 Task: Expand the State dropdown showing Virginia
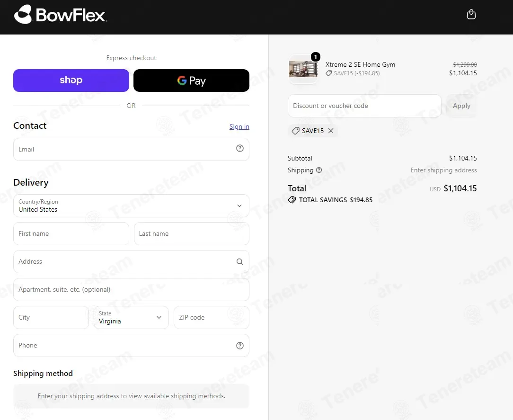131,318
